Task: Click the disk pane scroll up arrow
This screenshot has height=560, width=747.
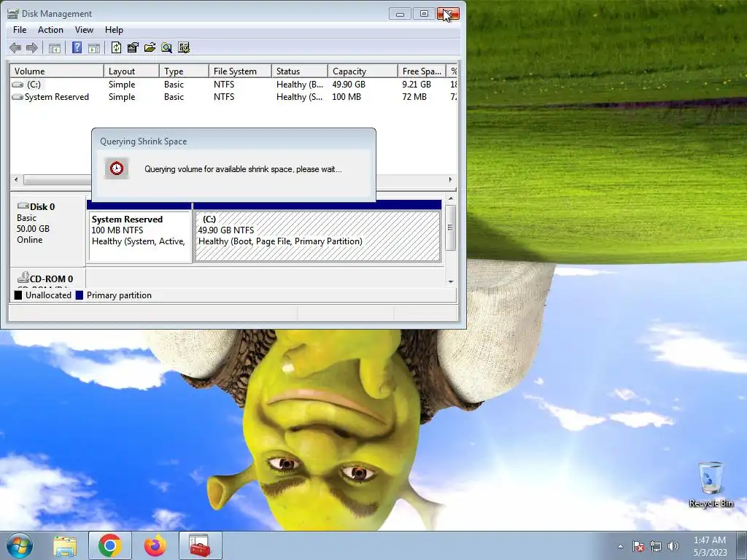Action: pos(451,198)
